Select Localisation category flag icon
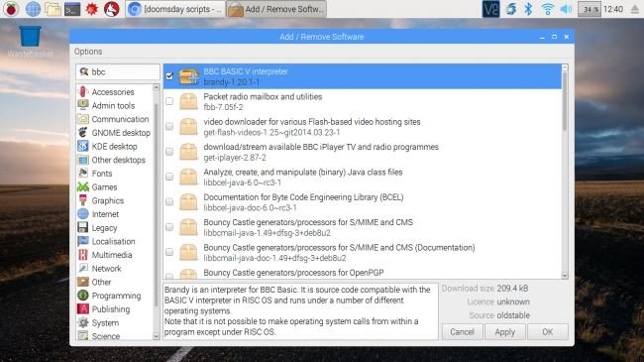The height and width of the screenshot is (362, 644). [82, 241]
